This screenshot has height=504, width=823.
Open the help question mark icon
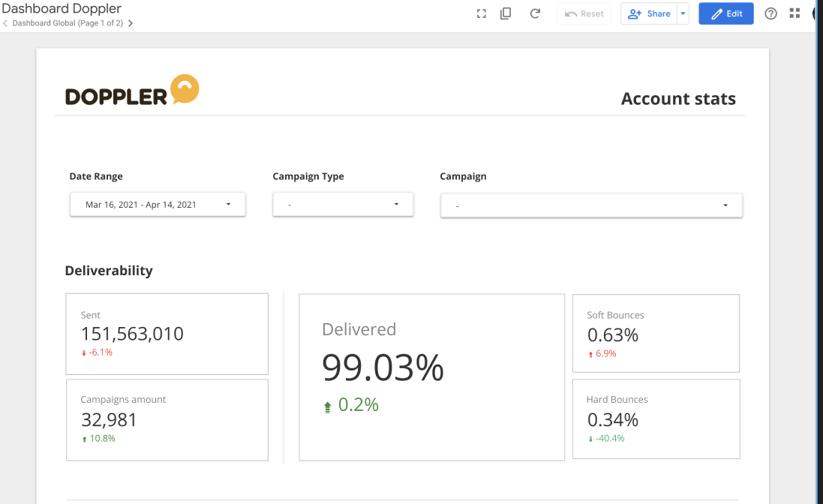[770, 13]
